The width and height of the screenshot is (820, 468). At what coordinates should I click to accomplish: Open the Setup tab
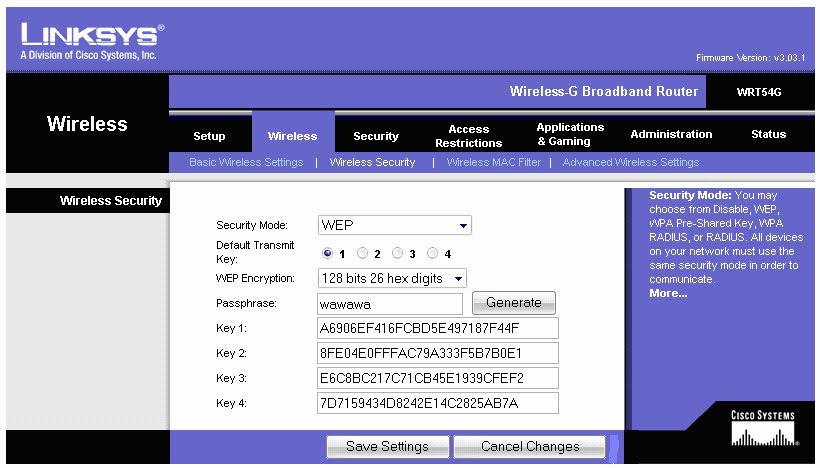pos(209,136)
